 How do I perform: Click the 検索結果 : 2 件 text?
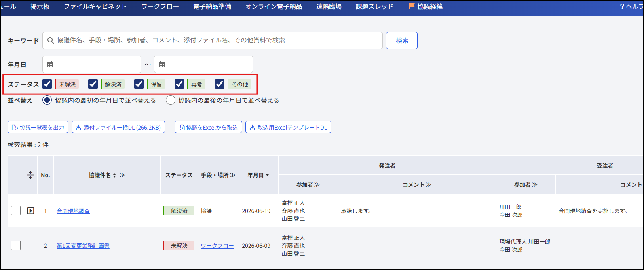28,145
